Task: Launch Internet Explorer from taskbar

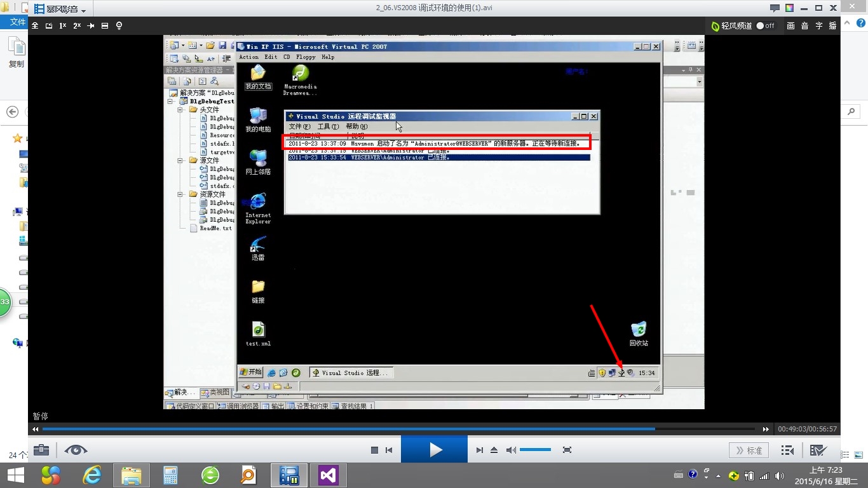Action: 92,475
